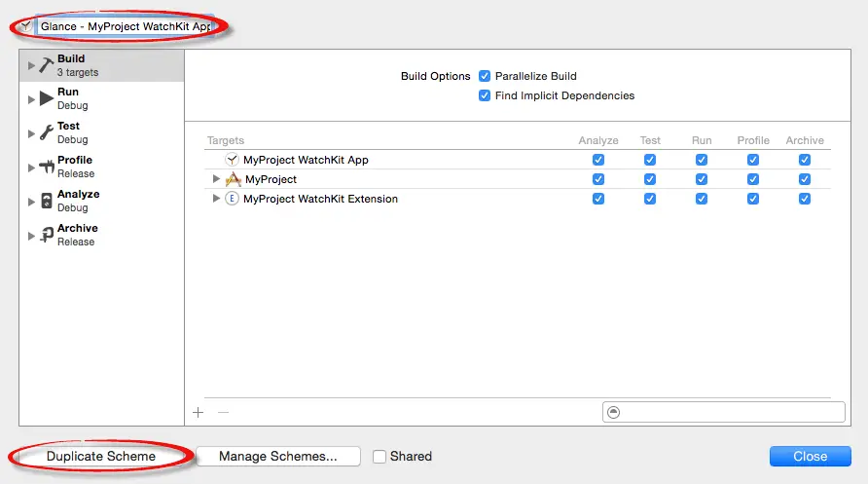This screenshot has width=868, height=484.
Task: Click the scheme name text field
Action: [125, 26]
